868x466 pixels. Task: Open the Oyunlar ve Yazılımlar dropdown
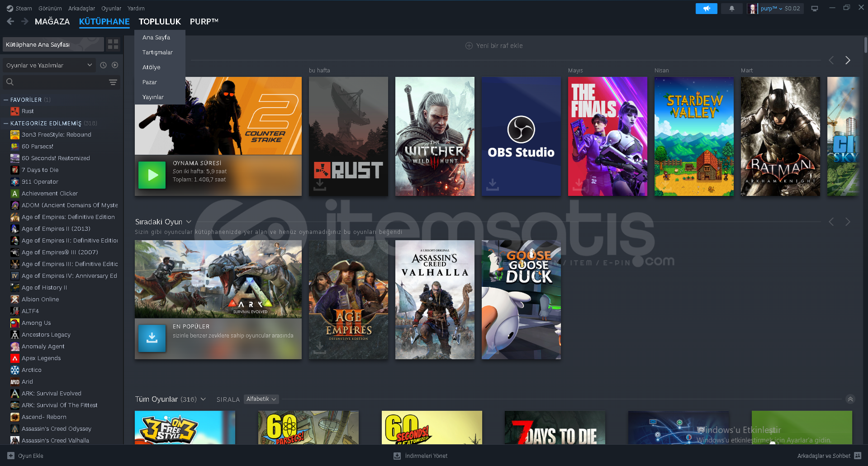(49, 65)
